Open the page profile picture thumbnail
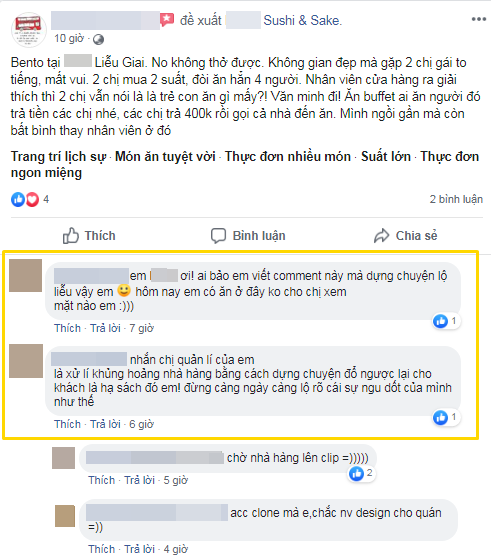The height and width of the screenshot is (560, 491). click(x=29, y=29)
